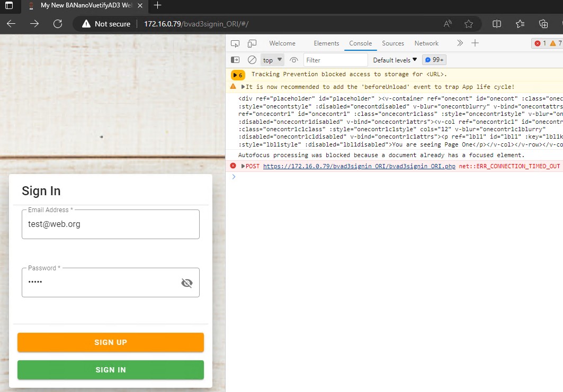The width and height of the screenshot is (563, 392).
Task: Open the Collections icon
Action: tap(543, 24)
